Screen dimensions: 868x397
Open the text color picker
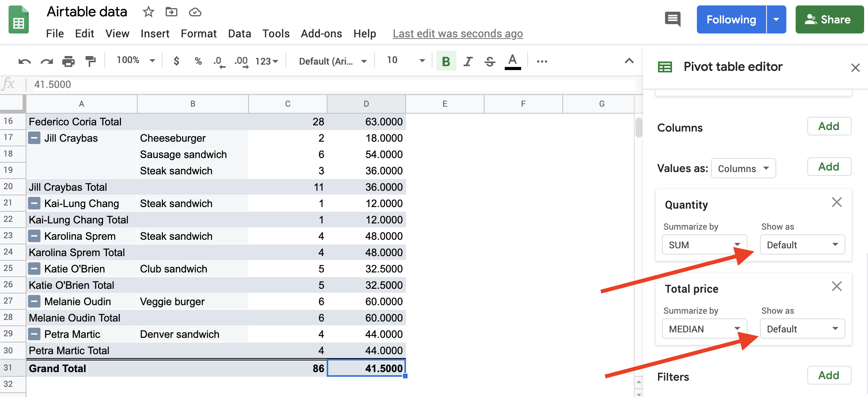[513, 61]
